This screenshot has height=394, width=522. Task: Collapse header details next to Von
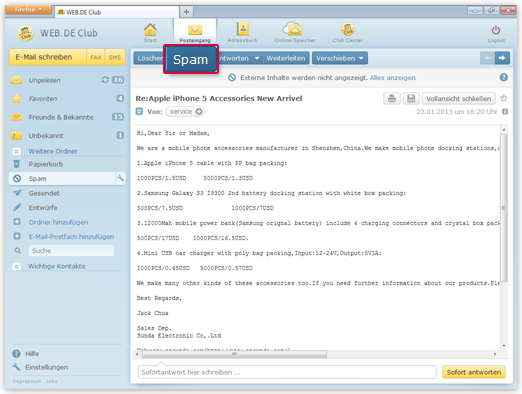139,111
